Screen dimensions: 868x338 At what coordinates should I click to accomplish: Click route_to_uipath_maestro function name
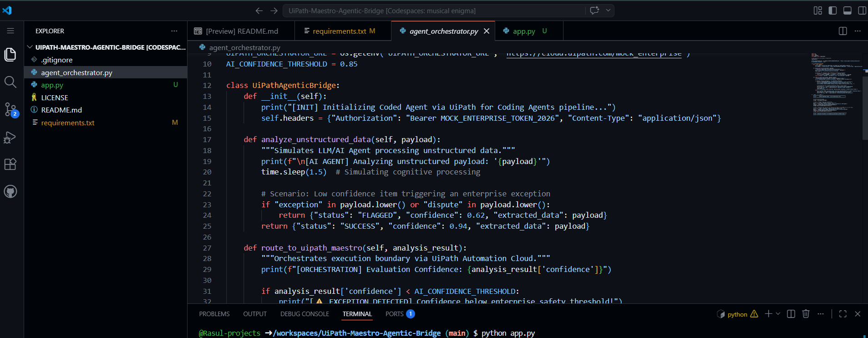[x=312, y=248]
